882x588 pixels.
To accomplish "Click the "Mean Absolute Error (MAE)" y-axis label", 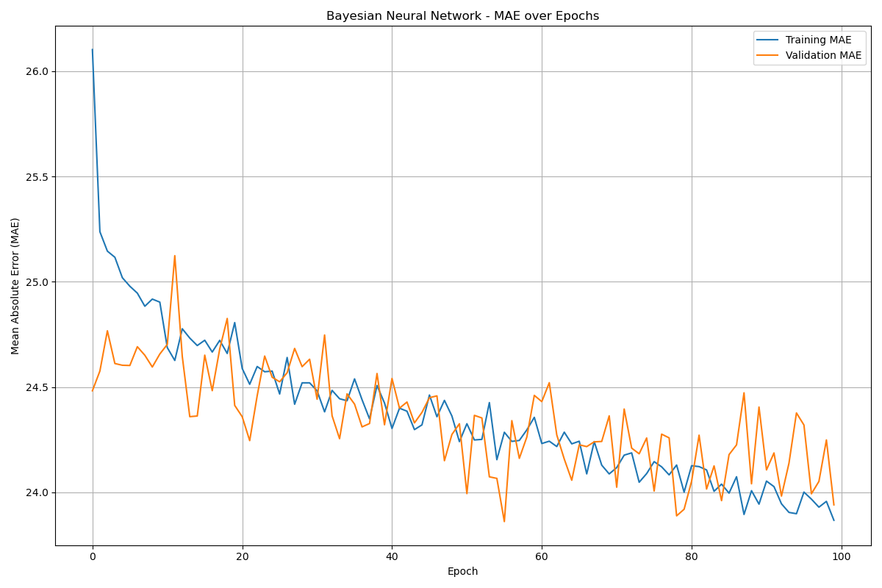I will click(x=16, y=286).
